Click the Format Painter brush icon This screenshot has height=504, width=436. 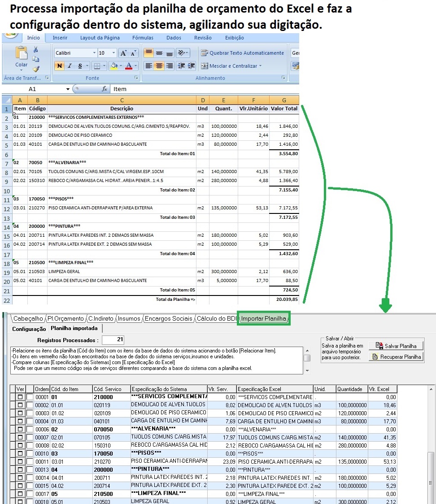36,69
